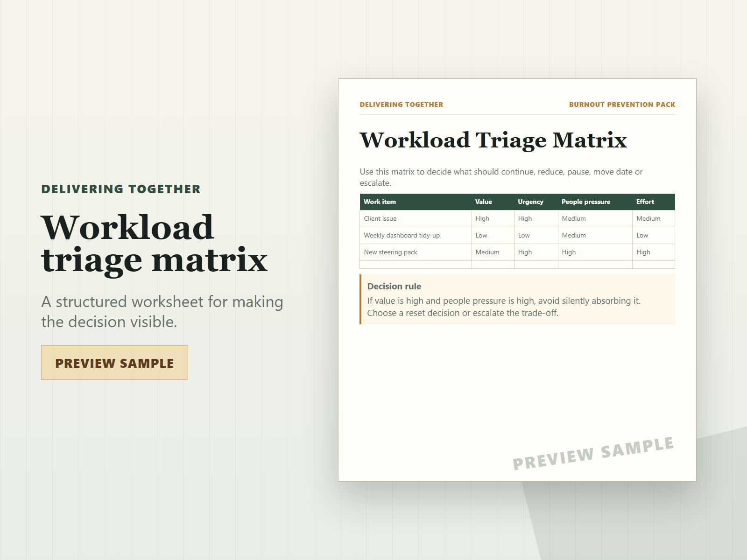Click New steering pack Value 'Medium'
The image size is (747, 560).
click(493, 252)
